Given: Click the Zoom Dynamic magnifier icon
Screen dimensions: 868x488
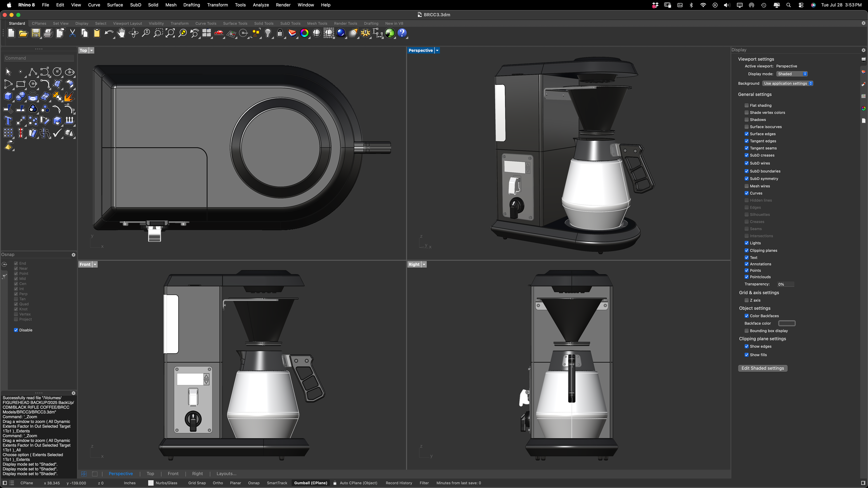Looking at the screenshot, I should [146, 33].
